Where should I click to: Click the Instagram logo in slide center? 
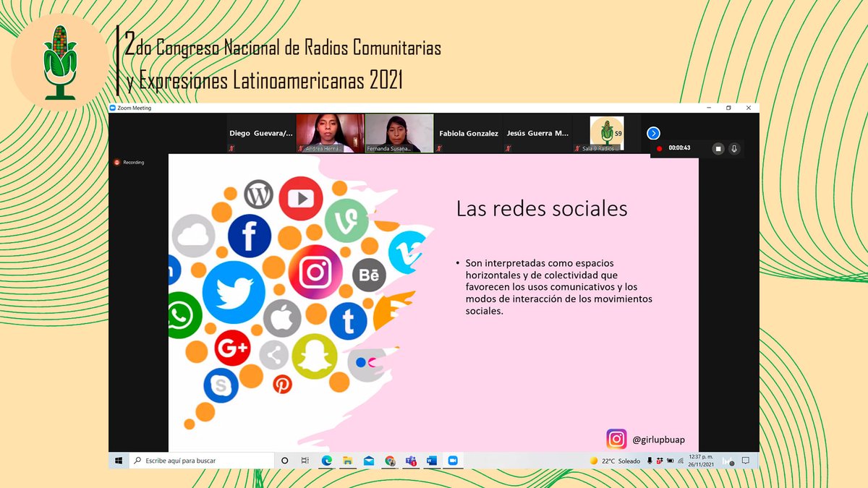point(315,272)
